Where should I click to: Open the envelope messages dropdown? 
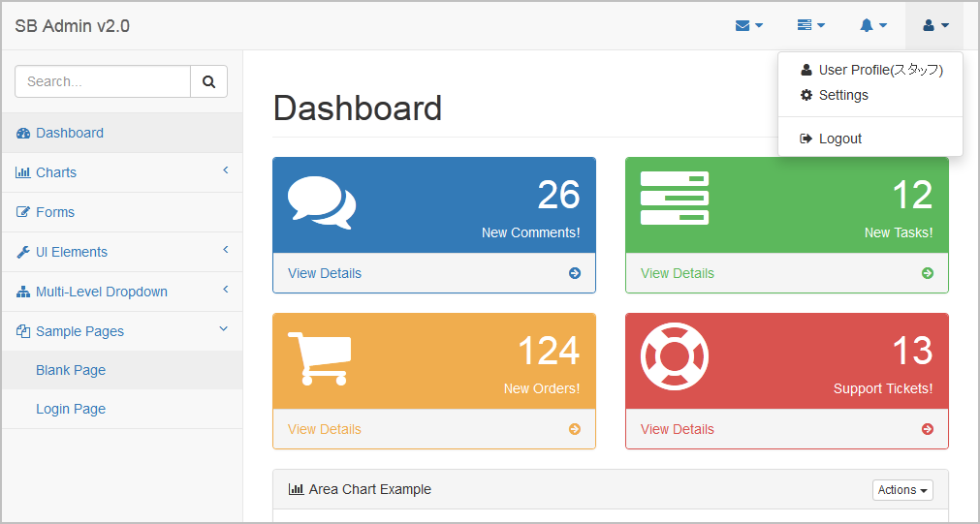tap(748, 25)
